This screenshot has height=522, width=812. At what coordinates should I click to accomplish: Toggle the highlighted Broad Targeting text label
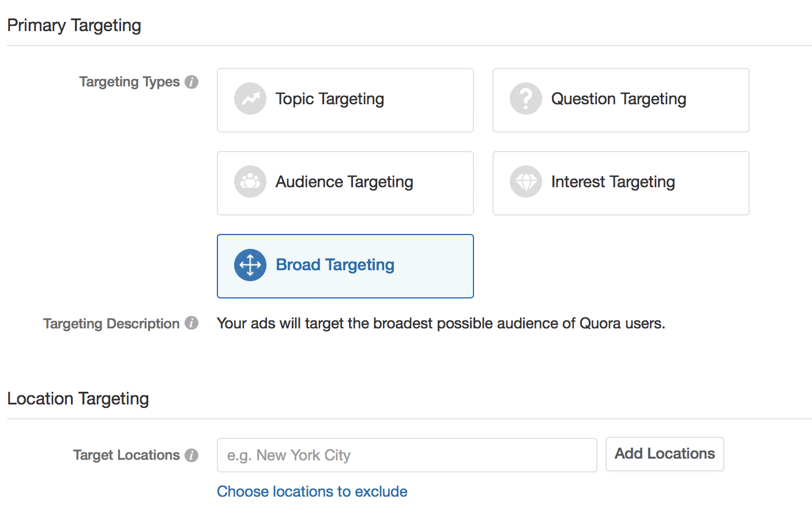335,265
